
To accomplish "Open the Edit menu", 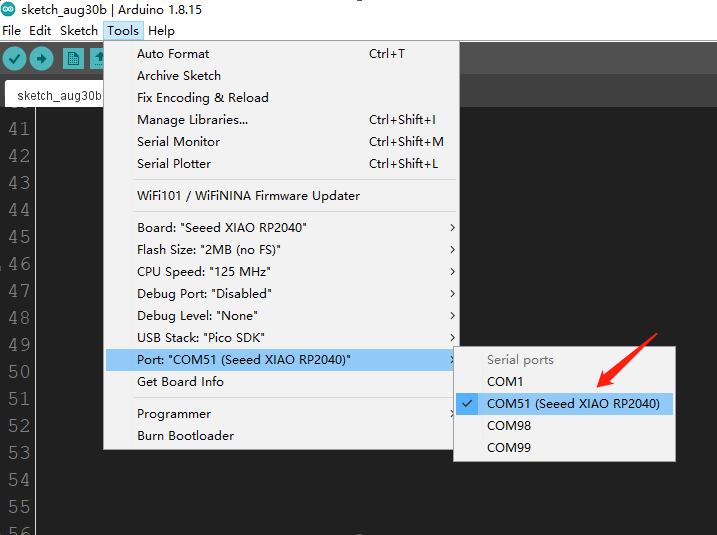I will (x=40, y=31).
